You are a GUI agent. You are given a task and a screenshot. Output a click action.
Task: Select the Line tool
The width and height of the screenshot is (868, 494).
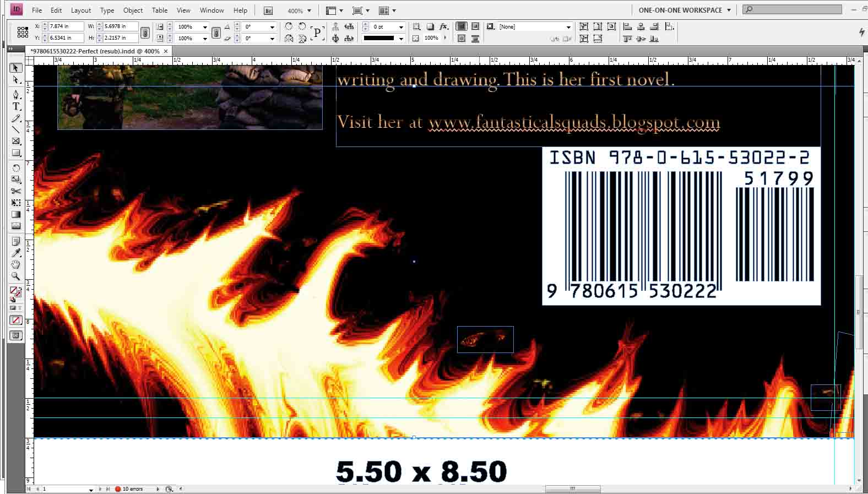16,130
